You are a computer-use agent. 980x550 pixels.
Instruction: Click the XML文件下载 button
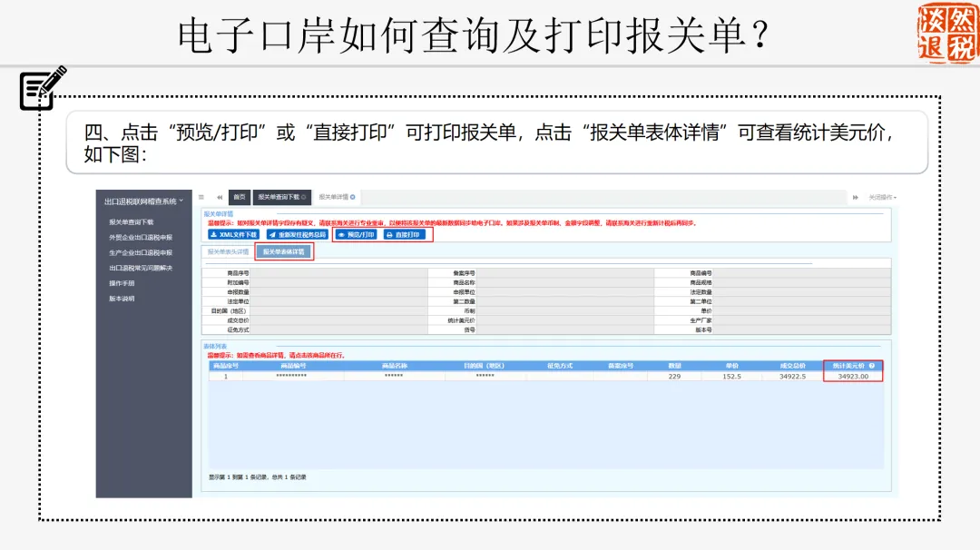(234, 235)
